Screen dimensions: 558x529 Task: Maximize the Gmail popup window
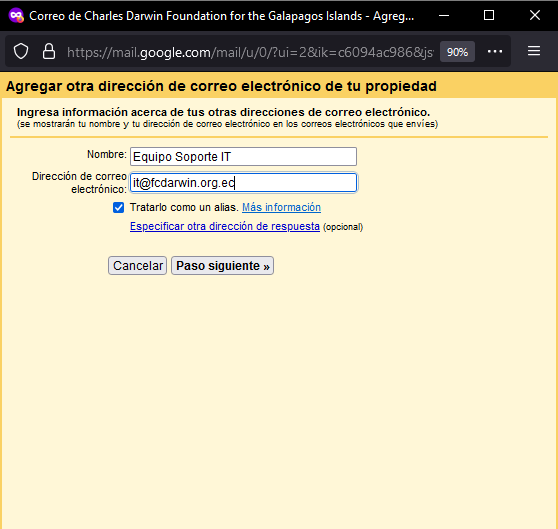point(489,15)
